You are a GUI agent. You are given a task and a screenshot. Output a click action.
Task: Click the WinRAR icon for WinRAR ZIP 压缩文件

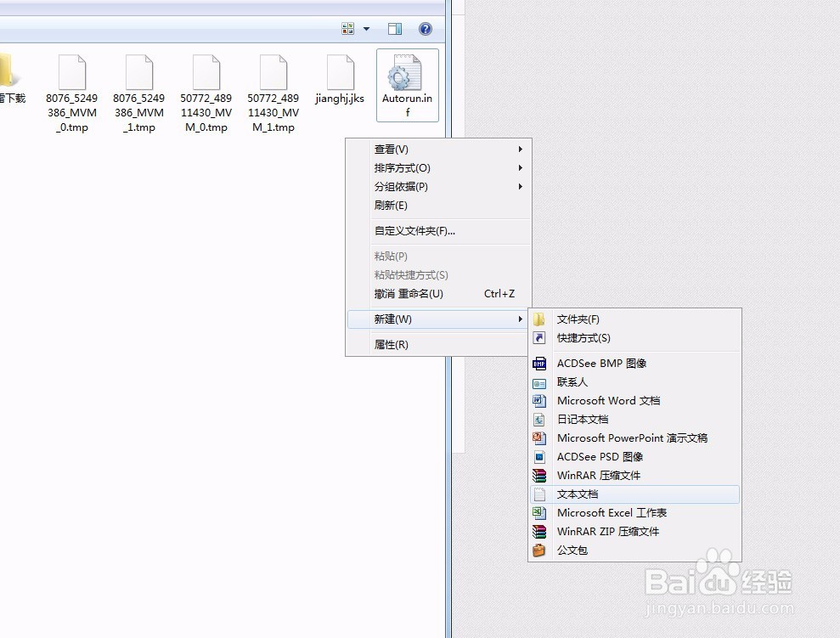pos(539,532)
